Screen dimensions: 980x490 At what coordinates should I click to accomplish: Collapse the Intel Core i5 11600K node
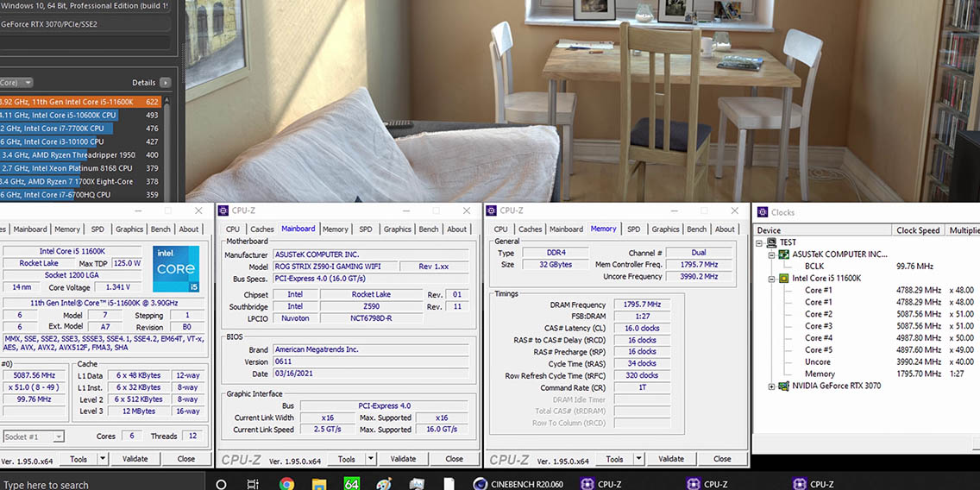[771, 278]
